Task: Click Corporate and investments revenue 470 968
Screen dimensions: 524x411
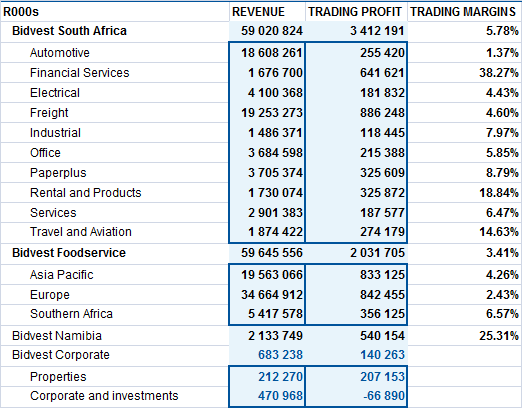Action: click(x=280, y=396)
